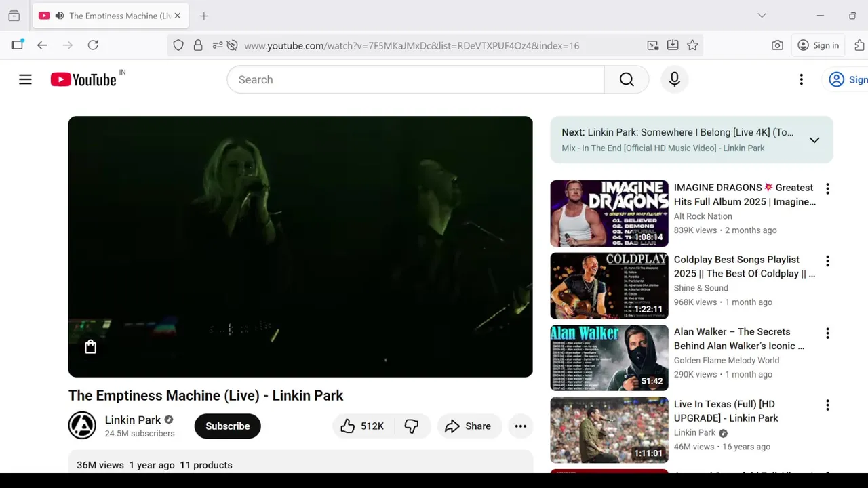Open the Alan Walker video thumbnail
The height and width of the screenshot is (488, 868).
[609, 358]
